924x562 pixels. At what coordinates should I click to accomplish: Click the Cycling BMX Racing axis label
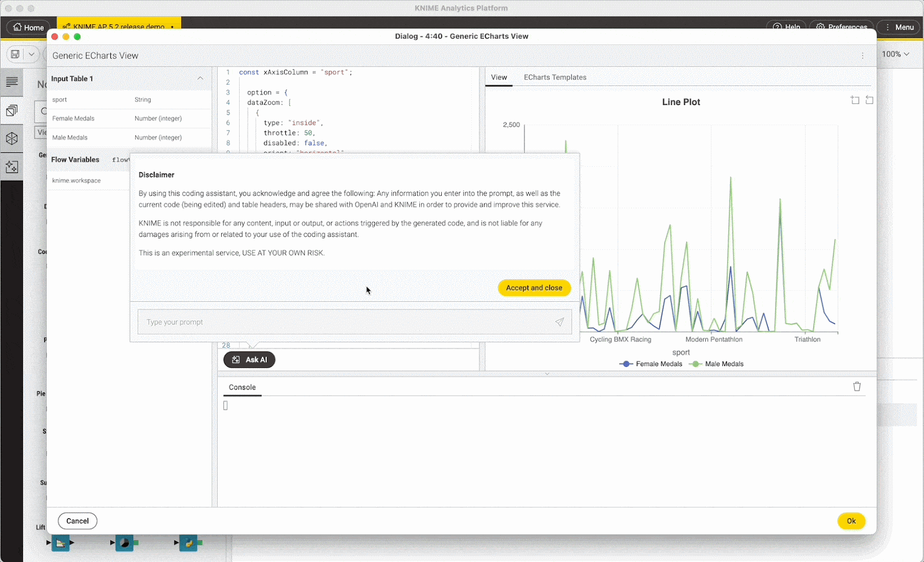coord(620,339)
